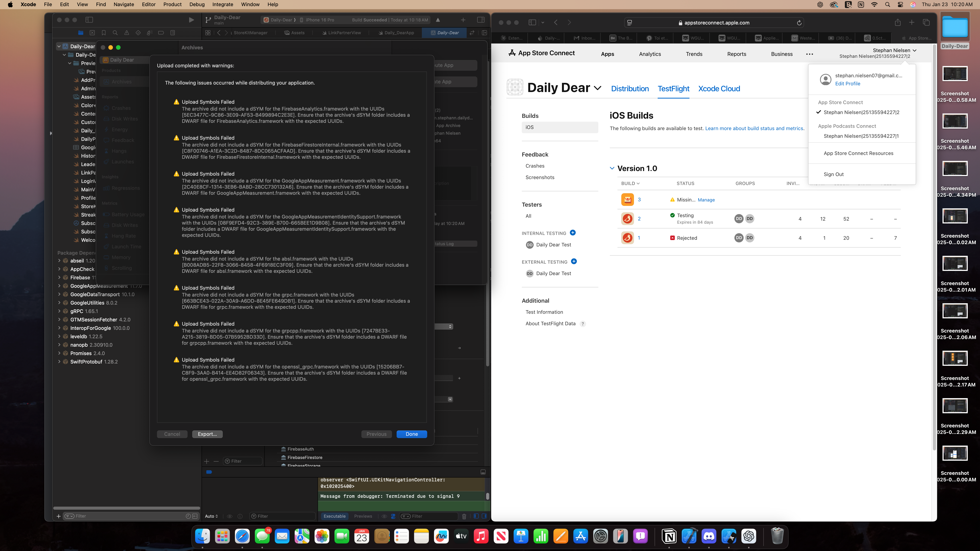Open the issue navigator warning icon

[x=127, y=33]
